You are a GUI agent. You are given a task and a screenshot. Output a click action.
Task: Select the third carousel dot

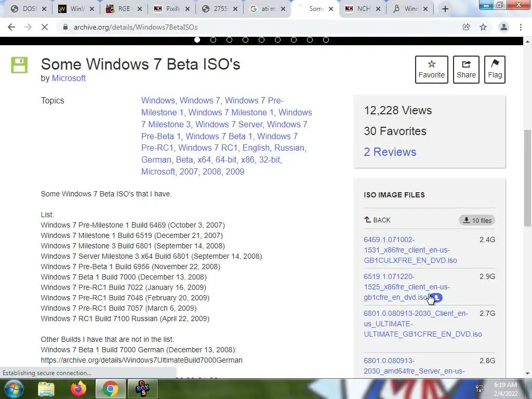pyautogui.click(x=229, y=39)
